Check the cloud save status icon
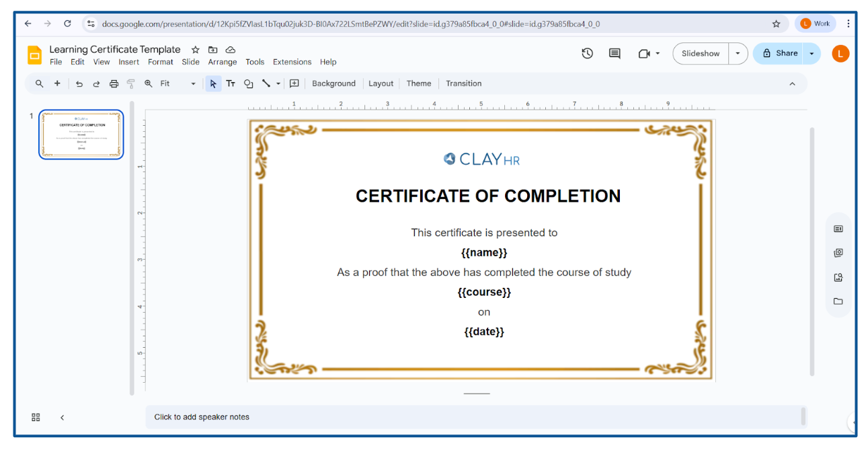 point(231,50)
